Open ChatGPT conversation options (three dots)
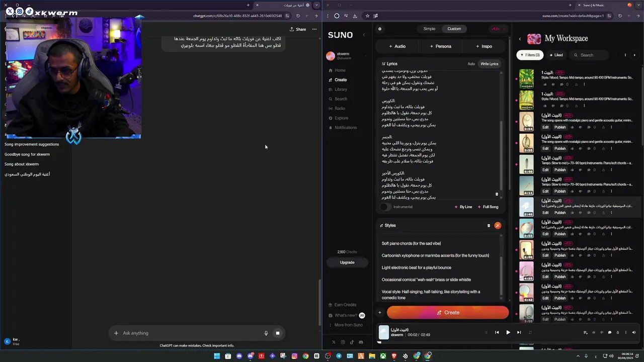Screen dimensions: 644x362 click(314, 29)
